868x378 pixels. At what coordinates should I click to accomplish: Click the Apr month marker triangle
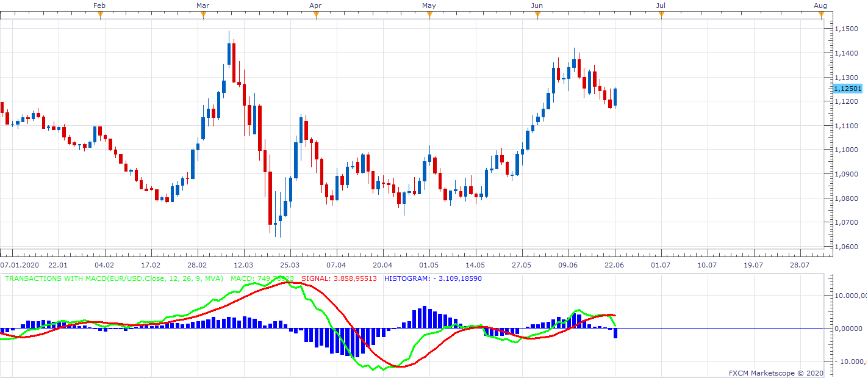coord(316,15)
